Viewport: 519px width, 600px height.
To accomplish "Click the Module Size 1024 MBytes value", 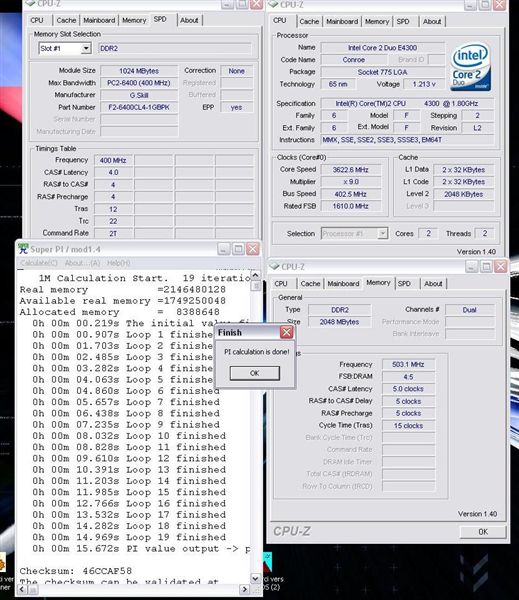I will 139,71.
